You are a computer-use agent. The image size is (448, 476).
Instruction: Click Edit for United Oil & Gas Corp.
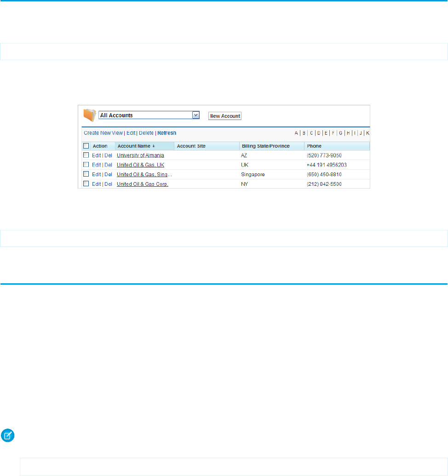click(96, 184)
